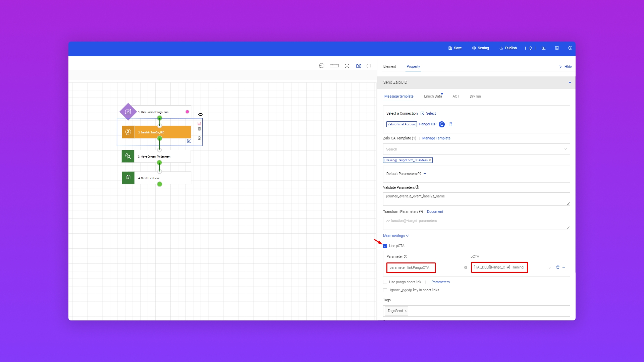This screenshot has width=644, height=362.
Task: Open the Zalo OA Template search dropdown
Action: [476, 149]
